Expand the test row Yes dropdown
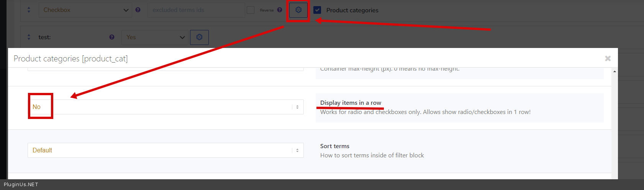The height and width of the screenshot is (190, 644). [x=155, y=37]
